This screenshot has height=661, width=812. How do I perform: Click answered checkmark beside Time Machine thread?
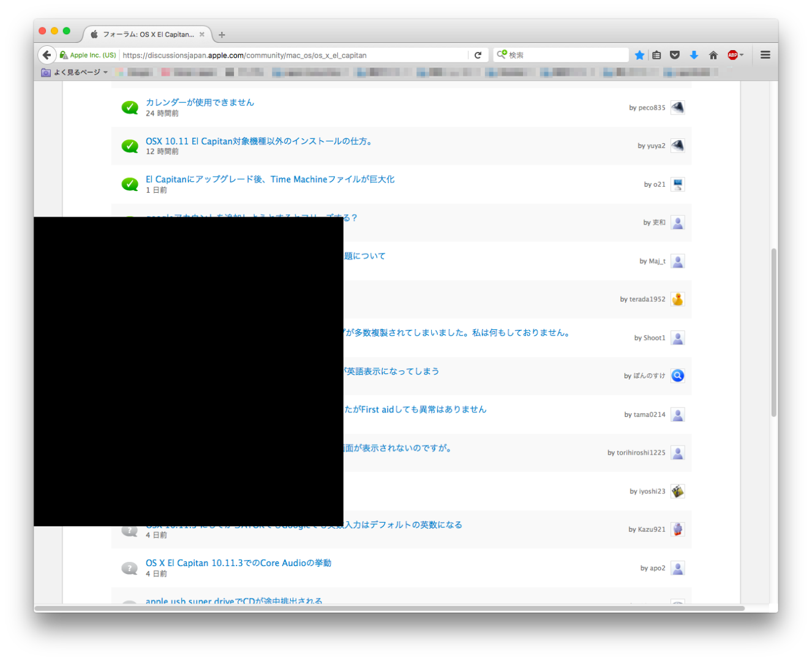click(x=130, y=184)
